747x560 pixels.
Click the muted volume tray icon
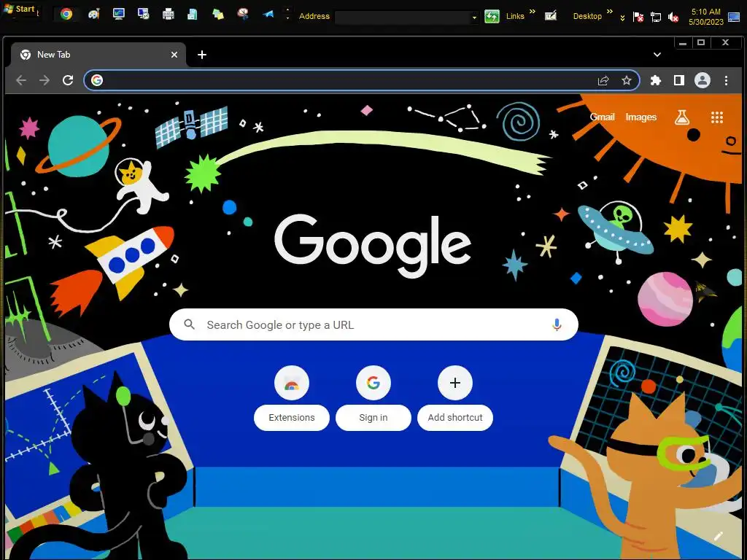click(x=673, y=17)
